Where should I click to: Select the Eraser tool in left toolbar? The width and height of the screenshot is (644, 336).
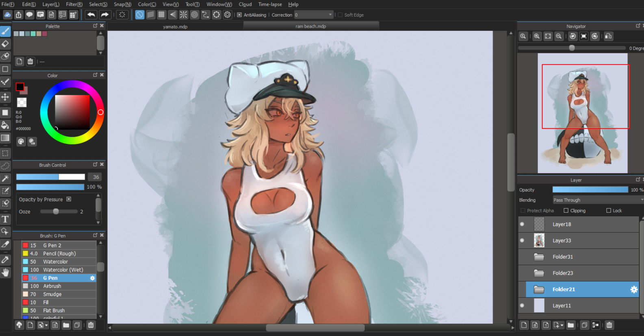pyautogui.click(x=5, y=44)
